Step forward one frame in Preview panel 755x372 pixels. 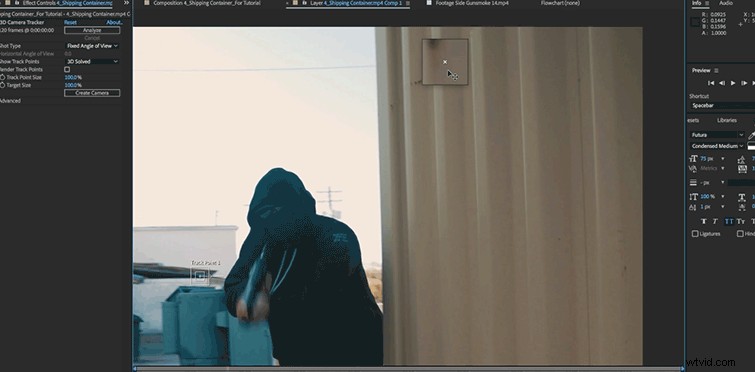click(x=744, y=83)
